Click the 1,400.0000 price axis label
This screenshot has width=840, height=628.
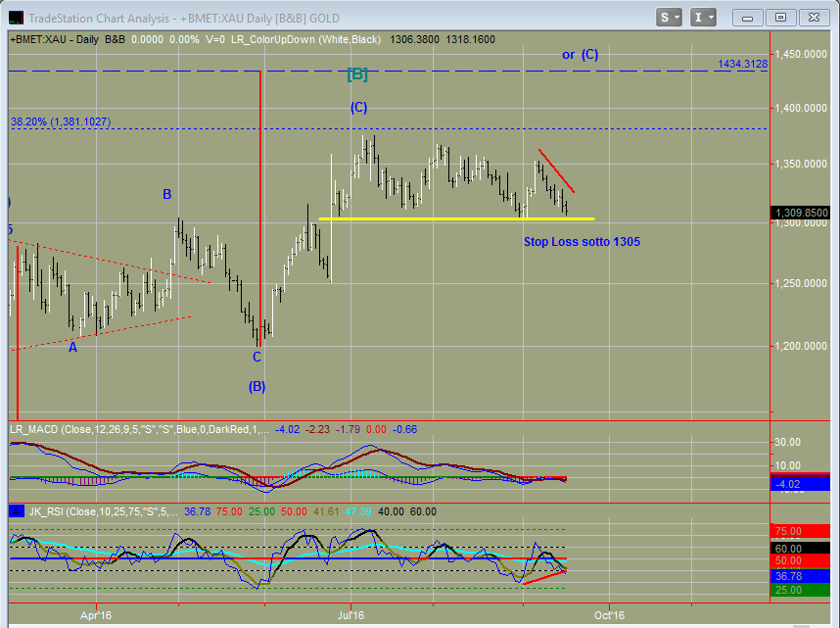coord(801,108)
